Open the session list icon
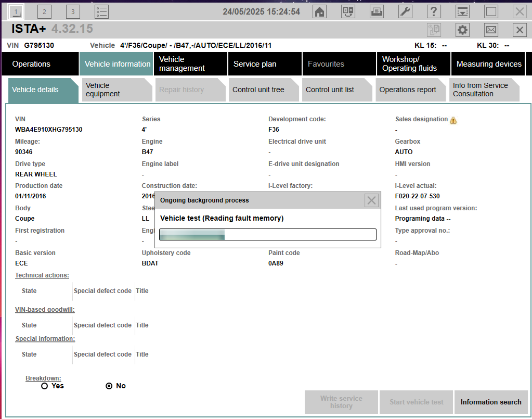Viewport: 532px width, 419px height. tap(101, 12)
